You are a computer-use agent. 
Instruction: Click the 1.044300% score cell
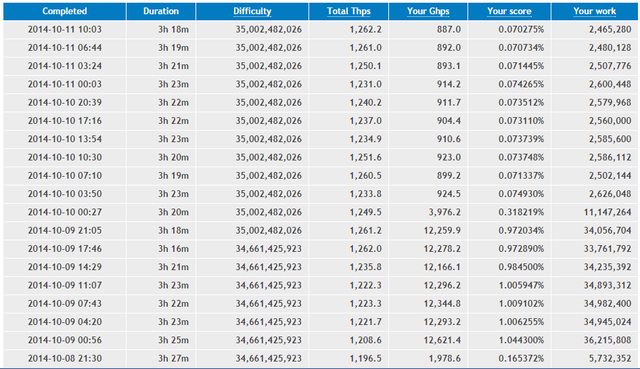[x=521, y=340]
